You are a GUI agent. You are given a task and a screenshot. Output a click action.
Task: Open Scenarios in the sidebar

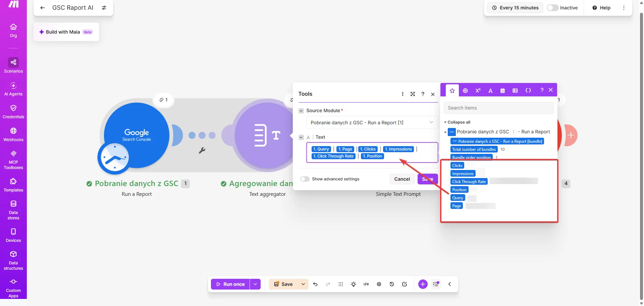(x=13, y=65)
